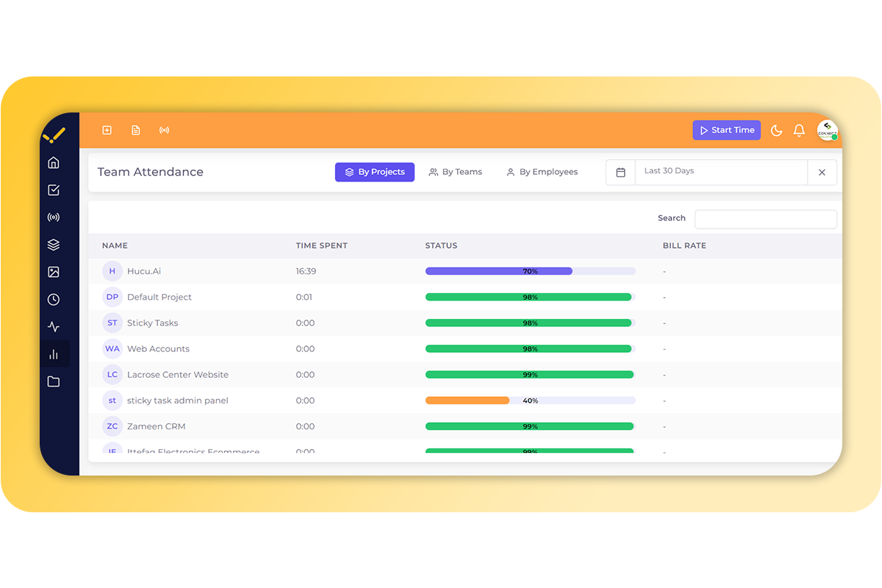Click the Start Time button
Screen dimensions: 882x588
click(726, 129)
